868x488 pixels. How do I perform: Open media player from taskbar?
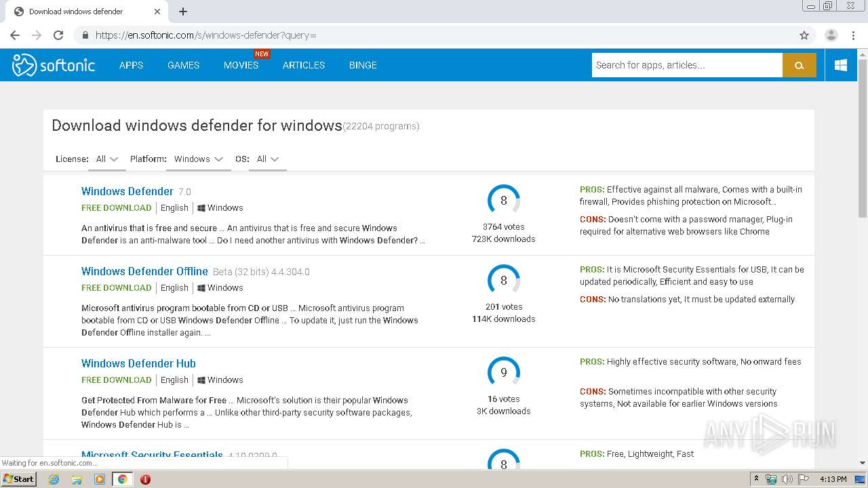(x=100, y=479)
